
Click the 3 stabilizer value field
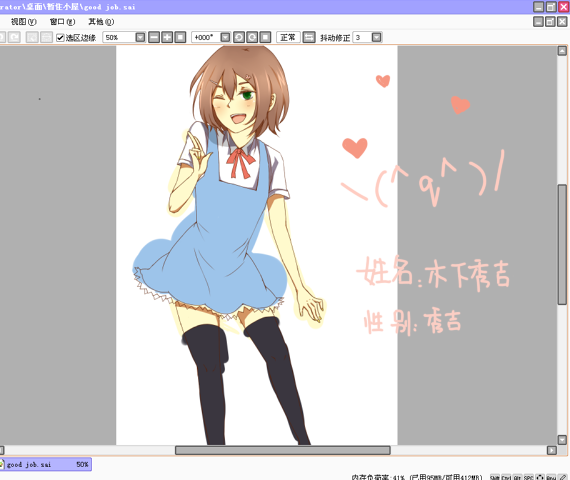click(362, 37)
